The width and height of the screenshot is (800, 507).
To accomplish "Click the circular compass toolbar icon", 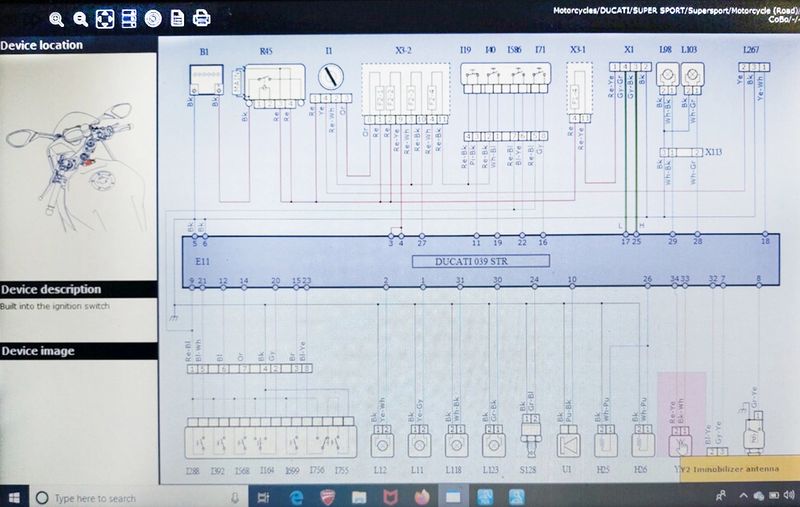I will coord(153,18).
